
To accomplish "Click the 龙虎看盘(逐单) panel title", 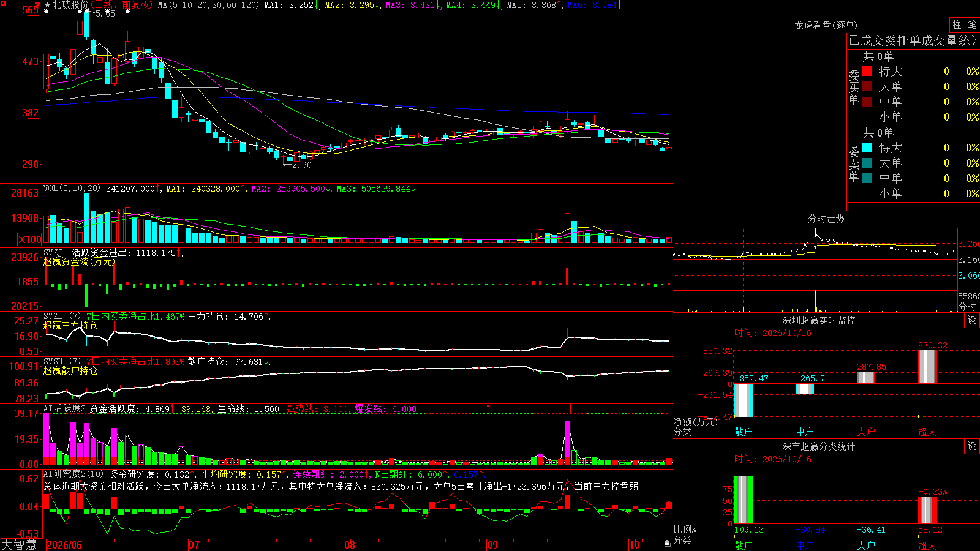I will coord(826,25).
